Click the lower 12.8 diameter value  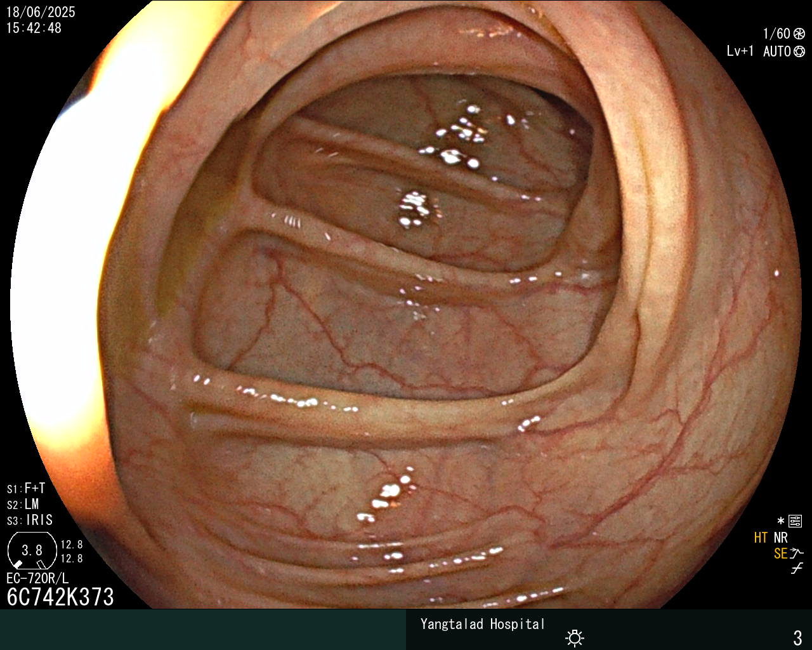click(x=72, y=559)
